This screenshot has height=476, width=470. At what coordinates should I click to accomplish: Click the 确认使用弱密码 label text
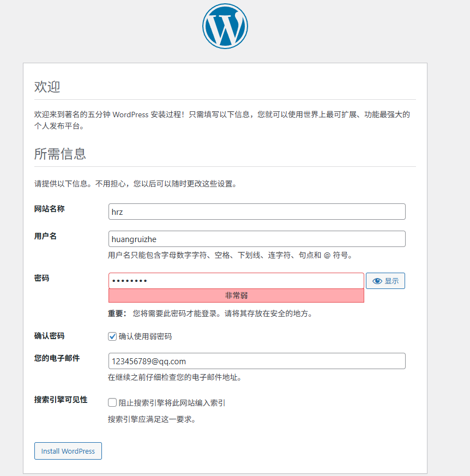coord(145,336)
